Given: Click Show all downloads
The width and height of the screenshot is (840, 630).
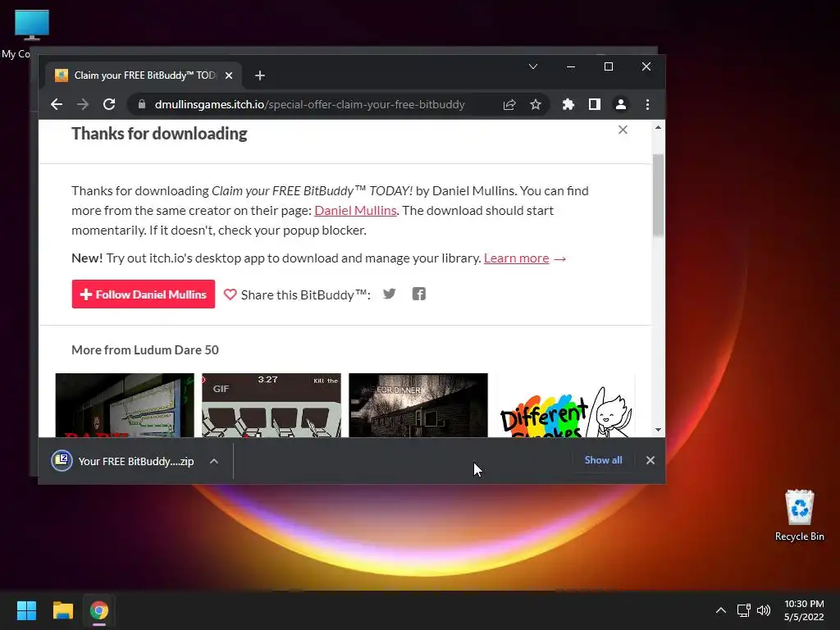Looking at the screenshot, I should coord(603,460).
